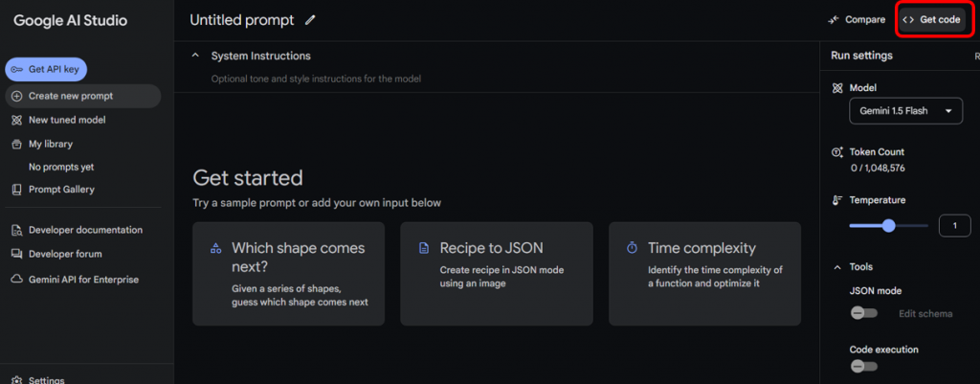The height and width of the screenshot is (384, 980).
Task: Open Developer documentation from the sidebar
Action: point(85,230)
